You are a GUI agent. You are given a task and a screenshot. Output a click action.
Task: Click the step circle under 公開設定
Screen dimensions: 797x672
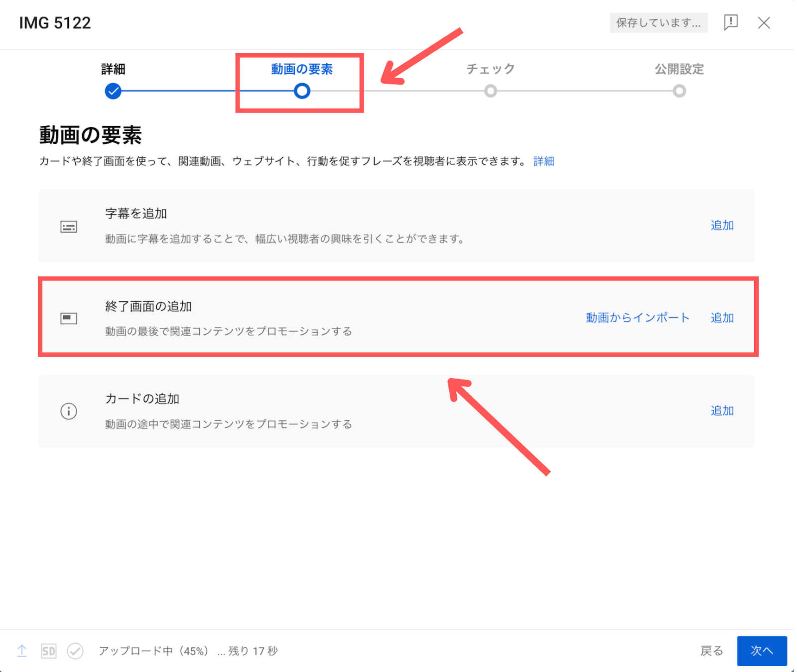679,91
